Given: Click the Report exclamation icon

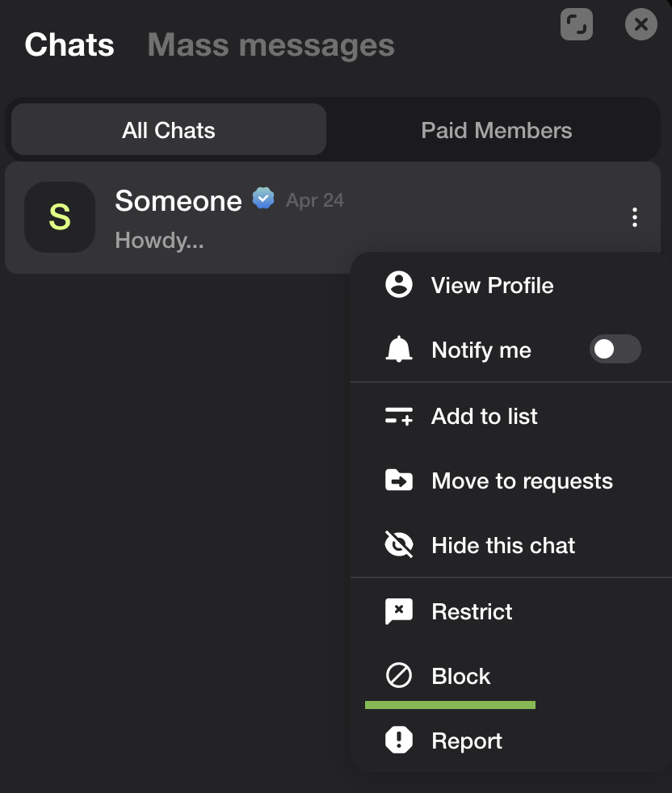Looking at the screenshot, I should pyautogui.click(x=399, y=741).
